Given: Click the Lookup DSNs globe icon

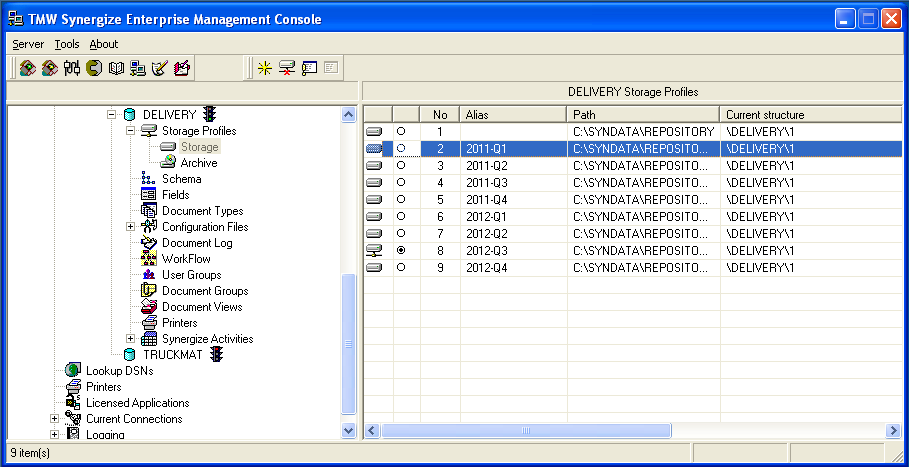Looking at the screenshot, I should click(x=73, y=371).
